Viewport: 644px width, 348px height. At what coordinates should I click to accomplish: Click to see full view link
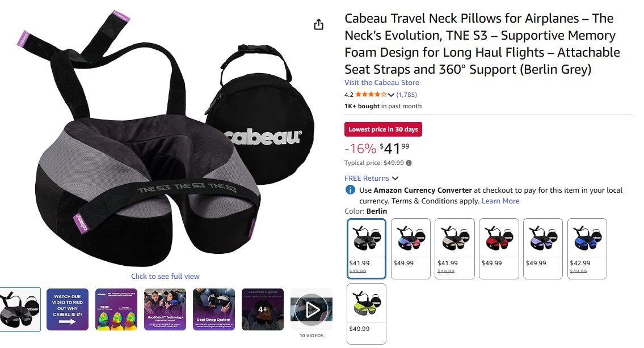tap(165, 277)
